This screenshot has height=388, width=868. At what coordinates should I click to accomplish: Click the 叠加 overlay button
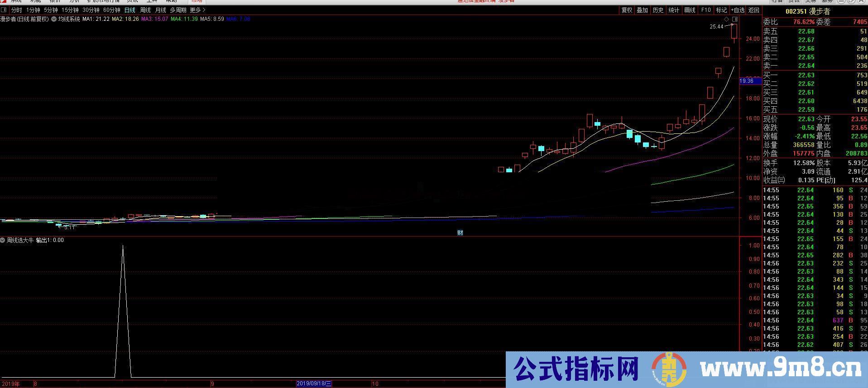click(643, 10)
